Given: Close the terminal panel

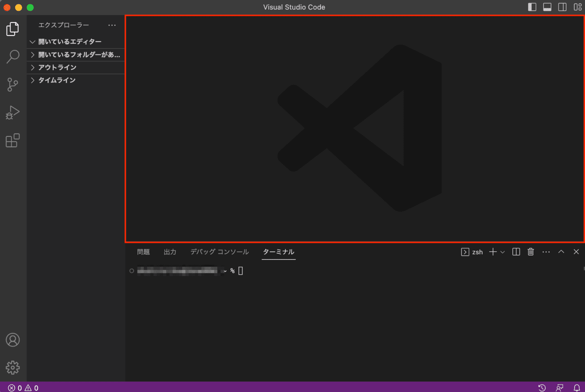Looking at the screenshot, I should 576,252.
